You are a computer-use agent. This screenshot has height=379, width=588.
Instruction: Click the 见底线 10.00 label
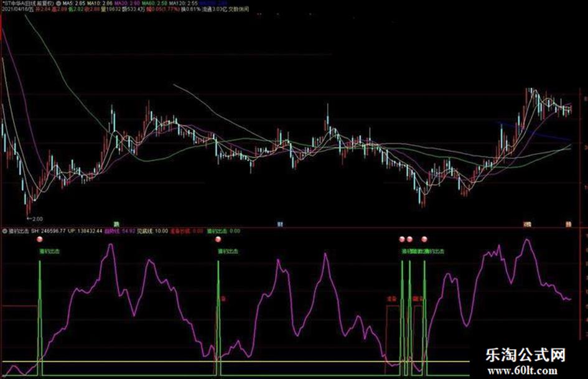[152, 231]
